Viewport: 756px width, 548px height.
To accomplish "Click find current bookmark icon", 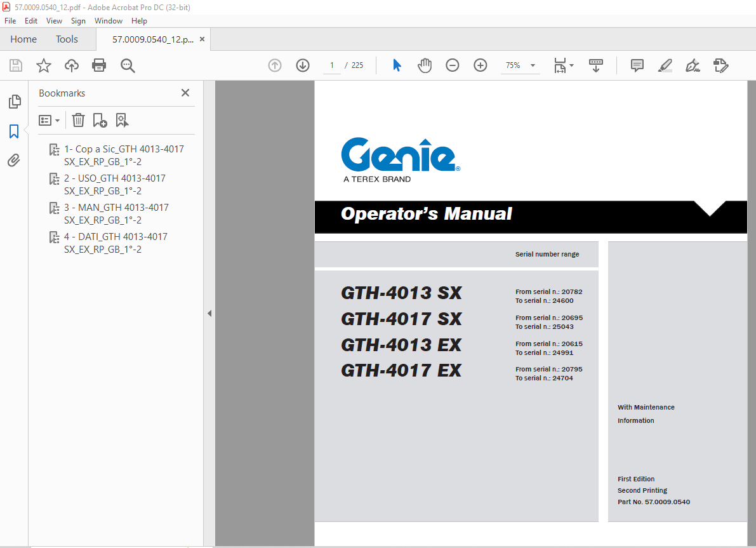I will point(122,120).
